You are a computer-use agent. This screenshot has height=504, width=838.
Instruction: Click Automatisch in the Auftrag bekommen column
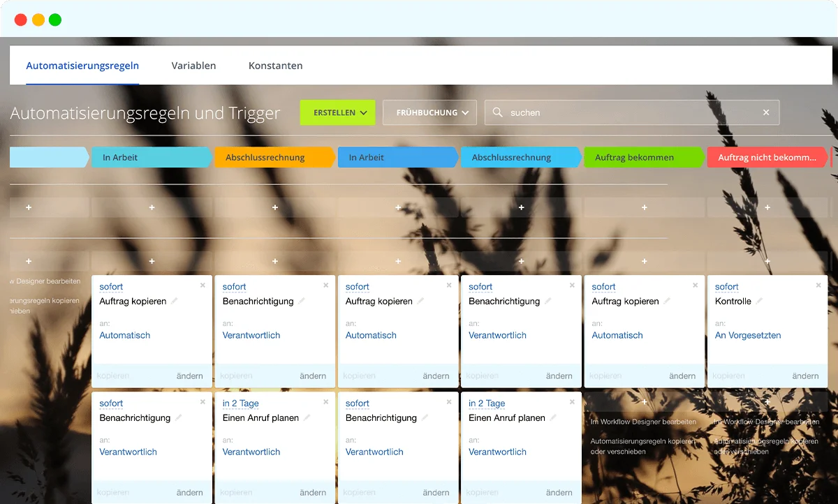[x=617, y=335]
